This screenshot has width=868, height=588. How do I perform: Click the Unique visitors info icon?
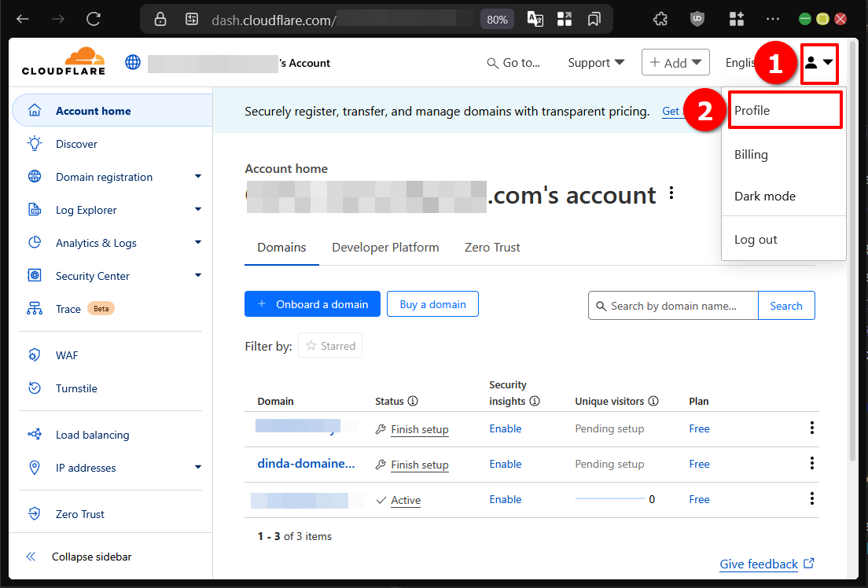(653, 401)
